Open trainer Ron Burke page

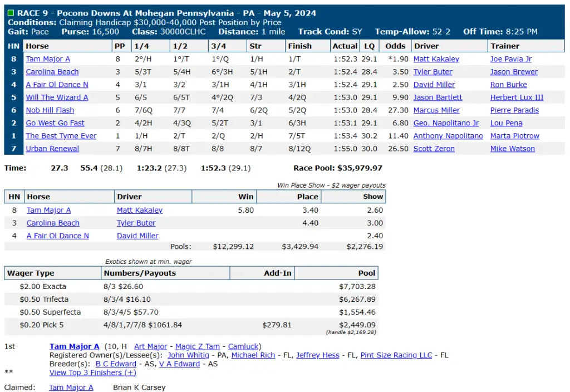[x=509, y=85]
